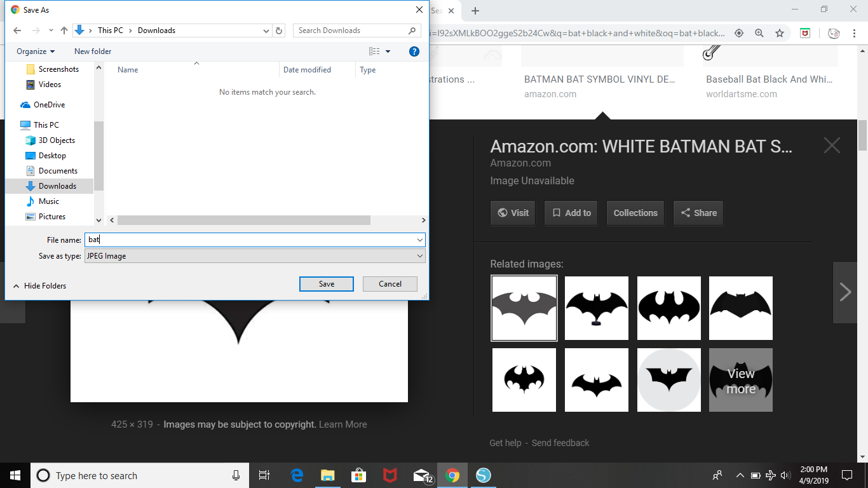Open new Chrome tab plus button
Image resolution: width=868 pixels, height=488 pixels.
point(475,11)
